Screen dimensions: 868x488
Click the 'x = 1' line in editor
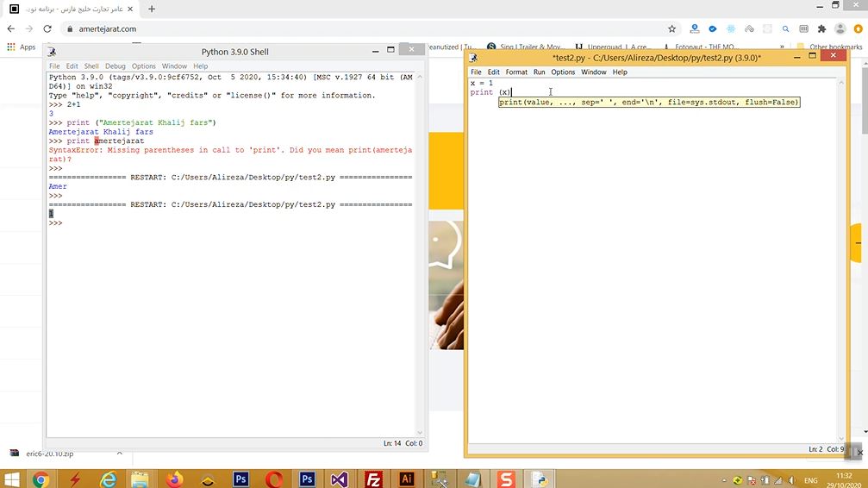point(482,83)
